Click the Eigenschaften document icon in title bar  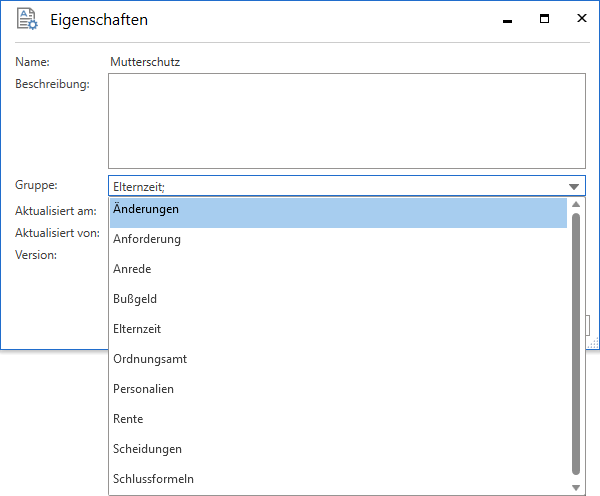pos(27,20)
